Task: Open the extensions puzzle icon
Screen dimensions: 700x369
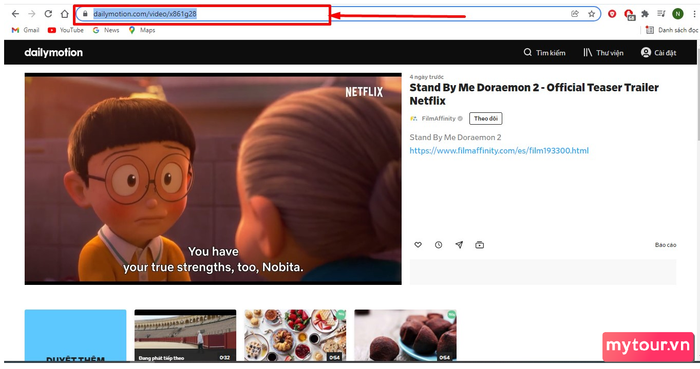Action: (x=645, y=14)
